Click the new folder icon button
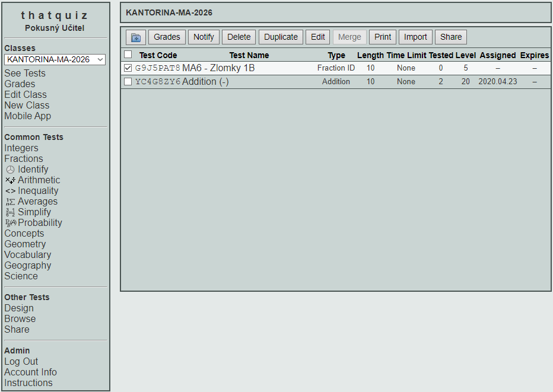Image resolution: width=553 pixels, height=392 pixels. (136, 37)
